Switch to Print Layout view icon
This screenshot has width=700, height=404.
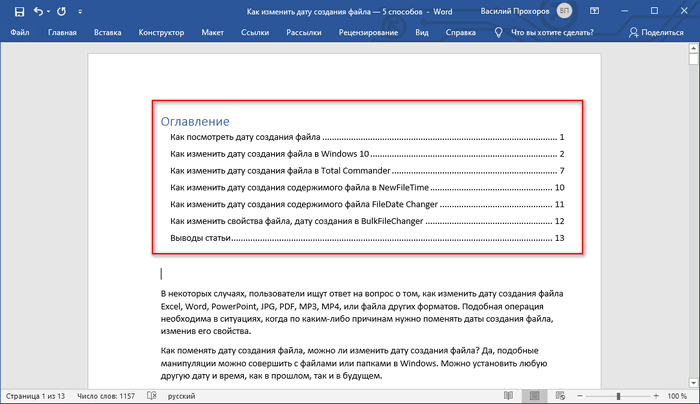[534, 396]
